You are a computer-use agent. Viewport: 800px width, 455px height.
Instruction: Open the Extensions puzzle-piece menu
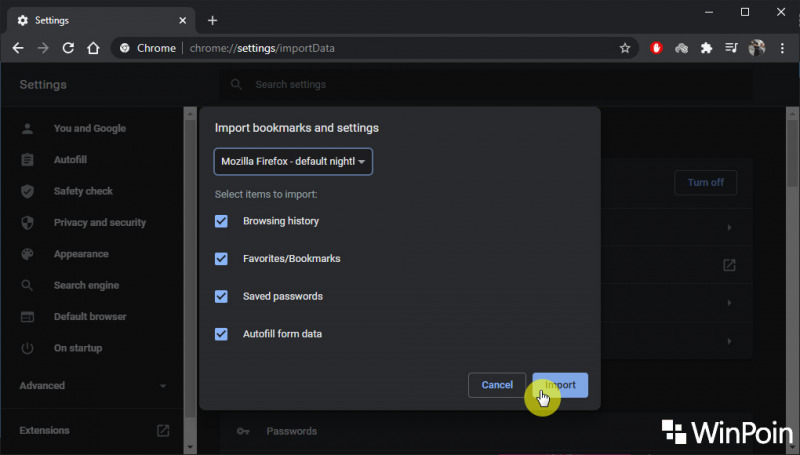coord(706,48)
